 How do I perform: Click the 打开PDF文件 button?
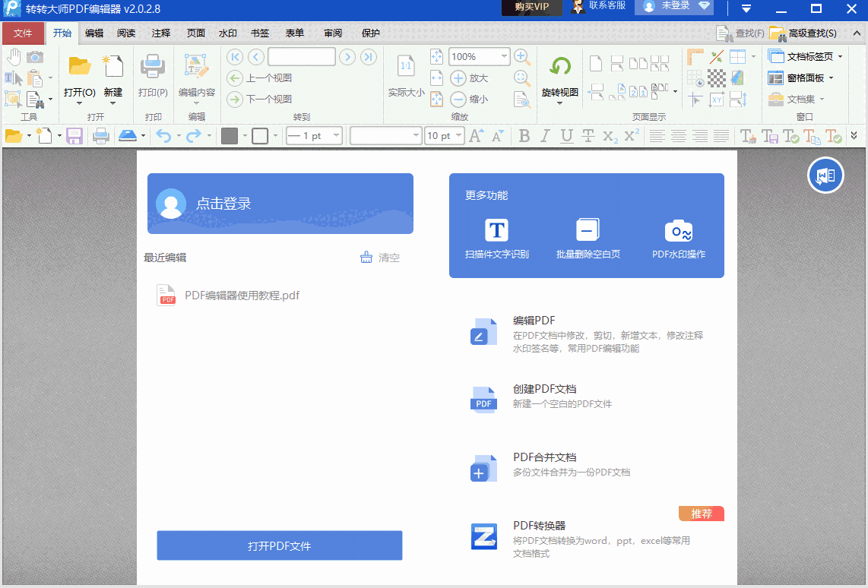[x=280, y=545]
